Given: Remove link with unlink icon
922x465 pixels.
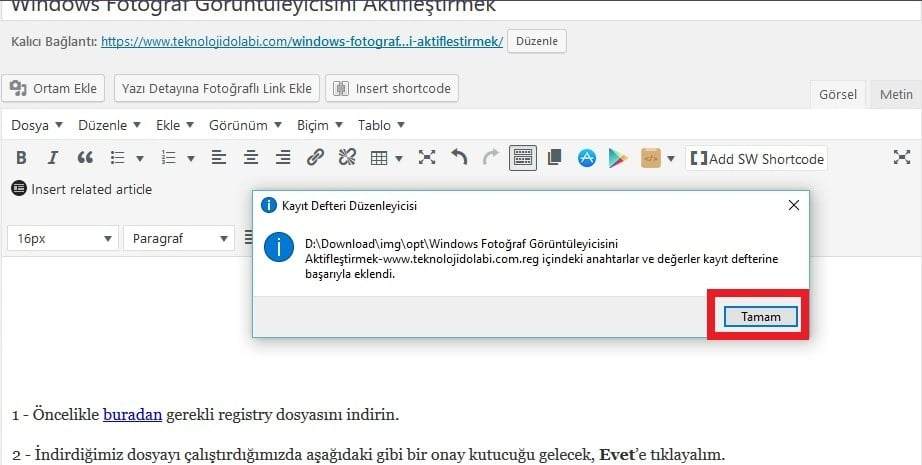Looking at the screenshot, I should pos(347,158).
